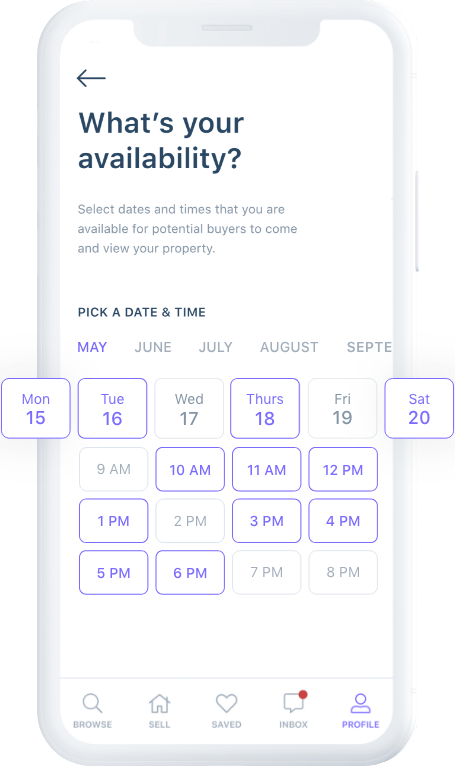Image resolution: width=455 pixels, height=766 pixels.
Task: Open the Saved heart icon
Action: (226, 703)
